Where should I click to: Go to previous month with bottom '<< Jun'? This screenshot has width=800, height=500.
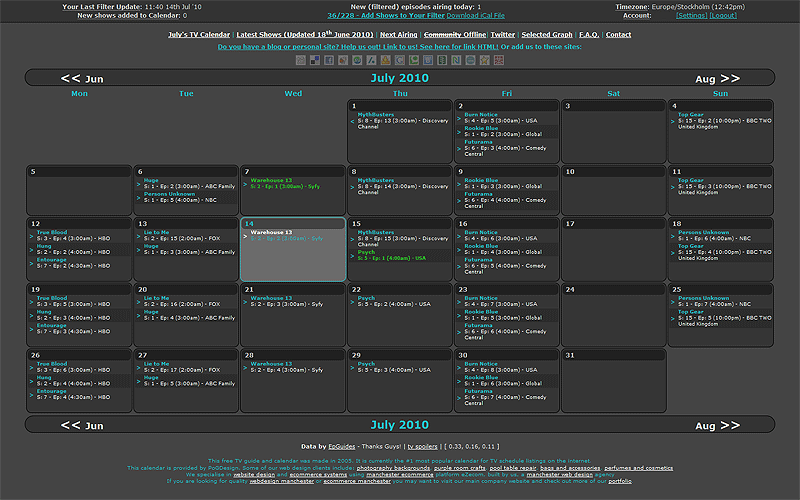82,425
